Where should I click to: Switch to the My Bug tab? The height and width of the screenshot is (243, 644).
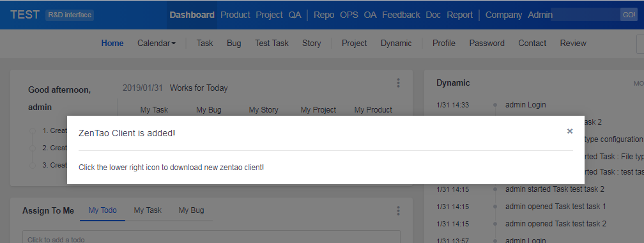(x=191, y=210)
